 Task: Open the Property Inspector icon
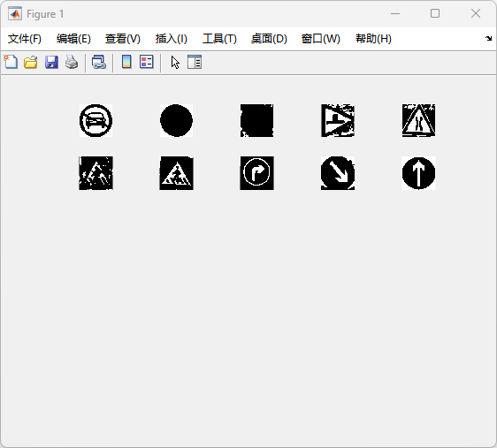(x=195, y=62)
